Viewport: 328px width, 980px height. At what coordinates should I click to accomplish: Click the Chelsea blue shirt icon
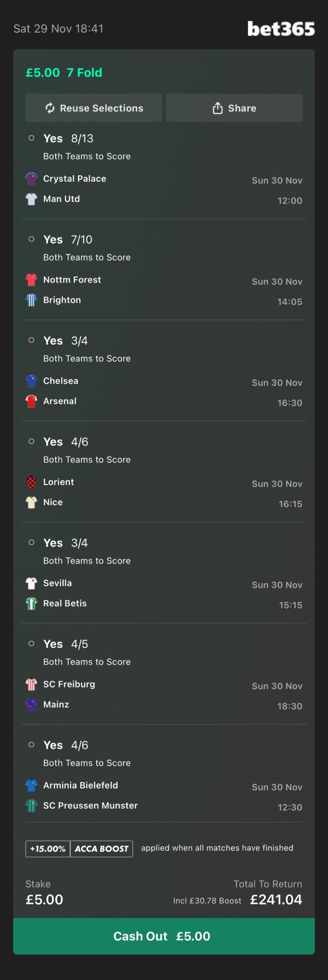coord(31,381)
